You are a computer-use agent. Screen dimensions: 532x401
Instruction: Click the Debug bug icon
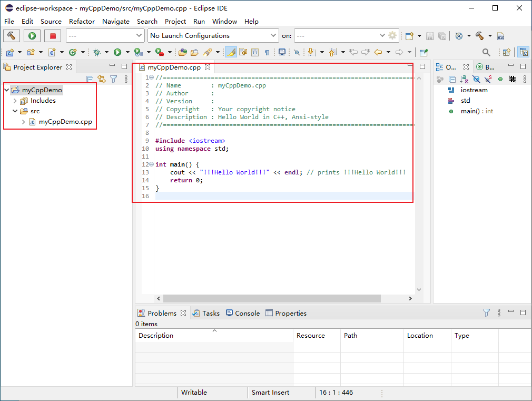pyautogui.click(x=97, y=52)
